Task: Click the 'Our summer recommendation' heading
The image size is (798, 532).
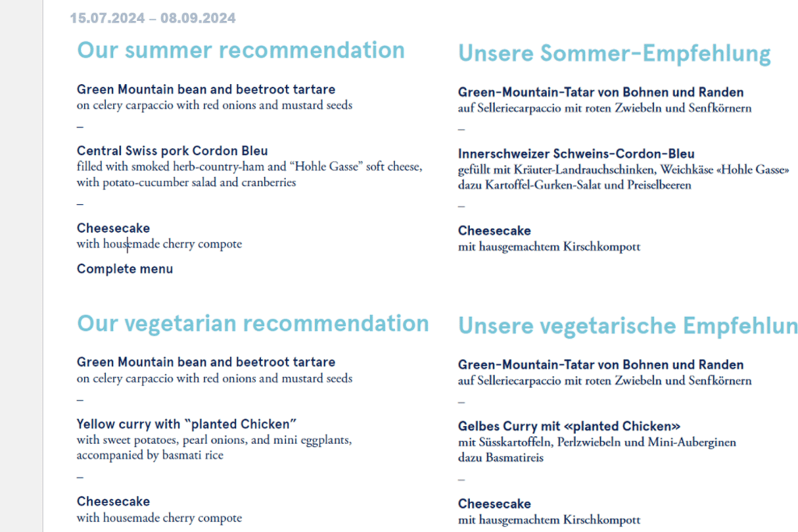Action: 241,51
